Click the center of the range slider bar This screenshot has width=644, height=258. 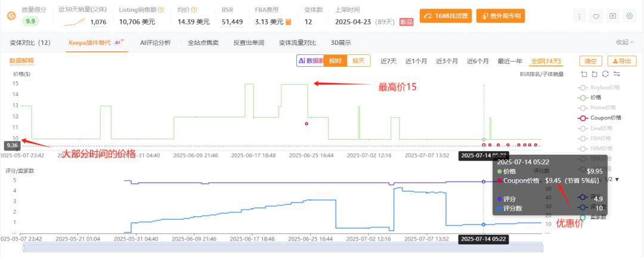[x=283, y=247]
